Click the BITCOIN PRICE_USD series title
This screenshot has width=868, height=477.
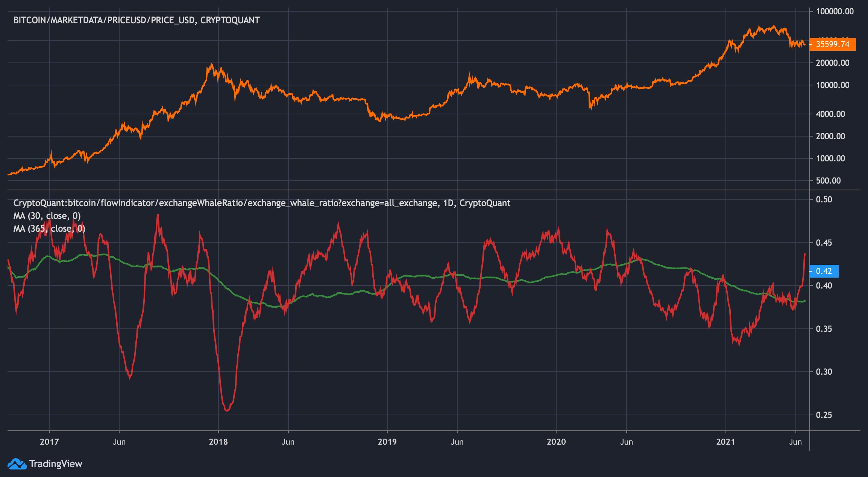pyautogui.click(x=137, y=20)
